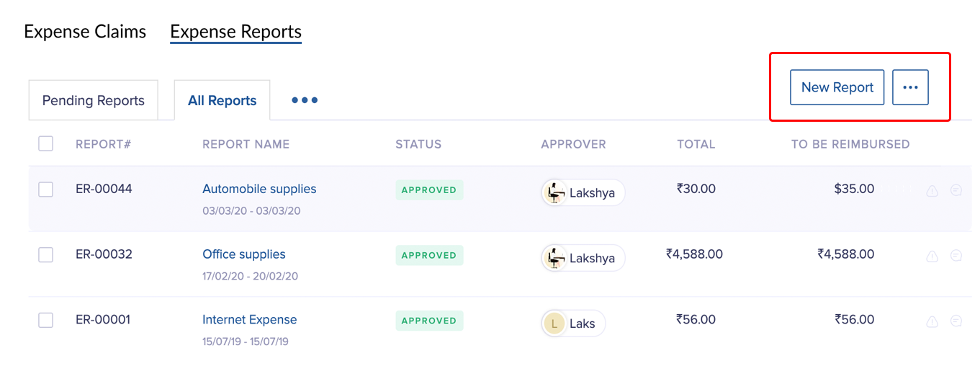
Task: Open the comment icon in Internet Expense row
Action: coord(956,321)
